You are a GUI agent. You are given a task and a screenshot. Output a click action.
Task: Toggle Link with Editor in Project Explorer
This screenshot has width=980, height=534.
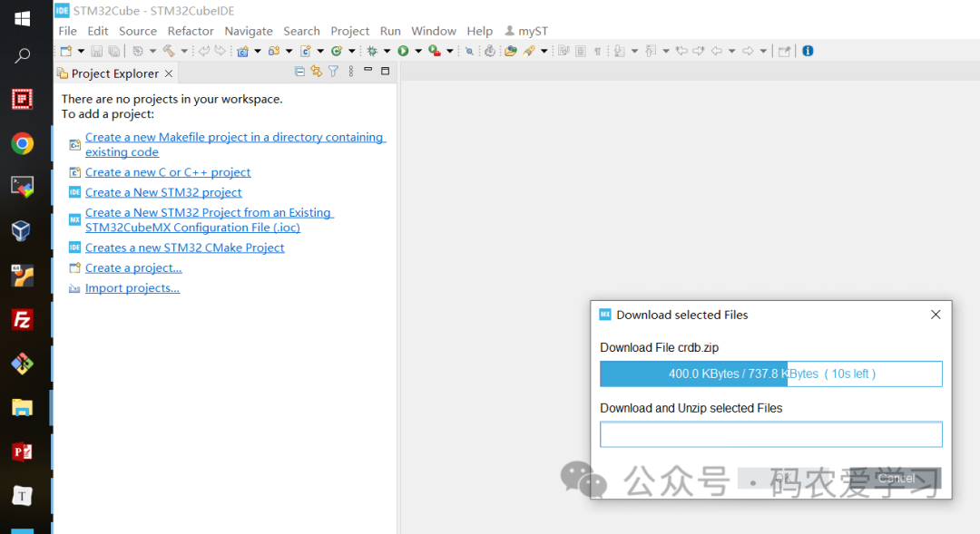(317, 72)
